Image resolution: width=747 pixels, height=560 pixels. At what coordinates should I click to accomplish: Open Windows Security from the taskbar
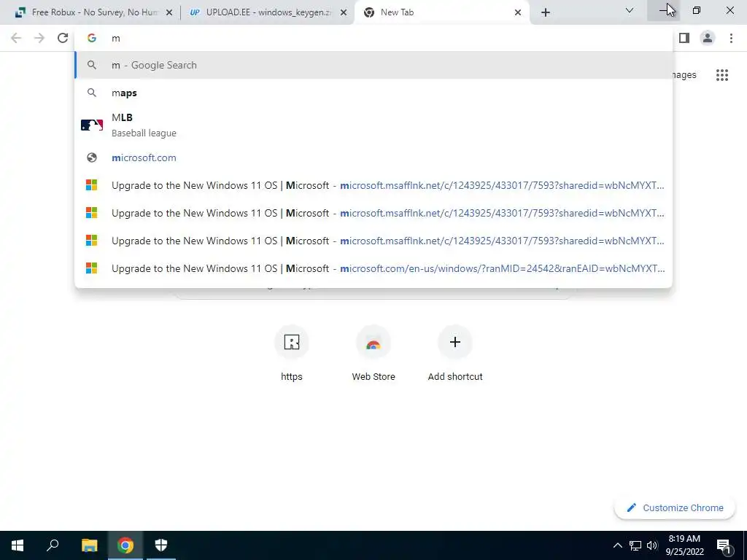[161, 545]
